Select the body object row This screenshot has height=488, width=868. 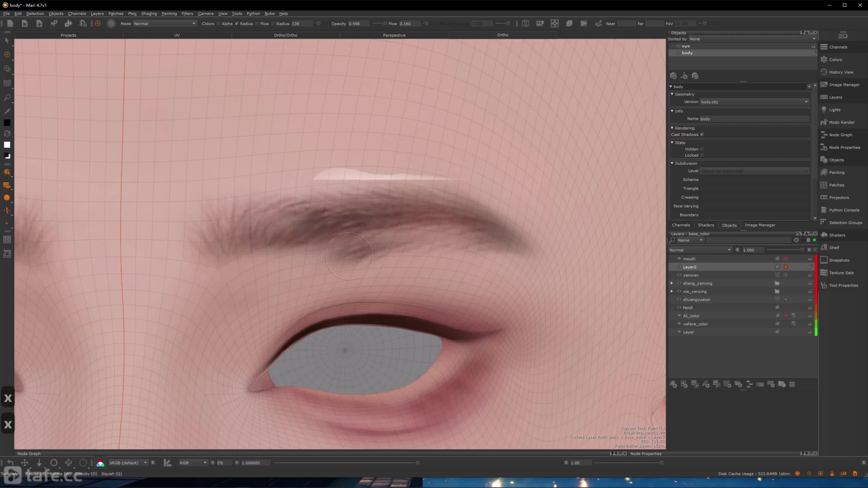tap(743, 53)
